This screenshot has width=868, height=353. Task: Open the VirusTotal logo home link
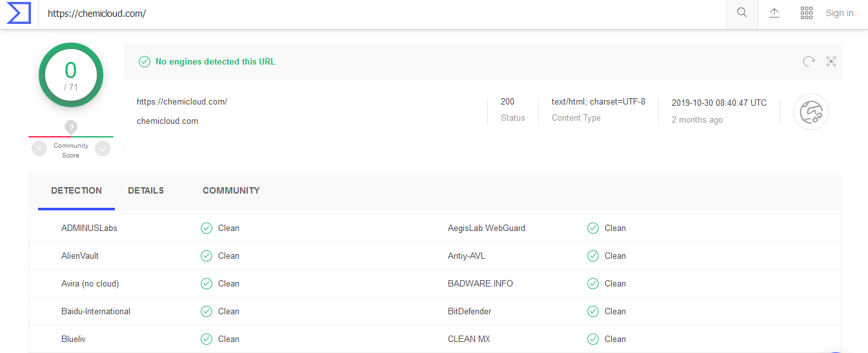coord(19,13)
